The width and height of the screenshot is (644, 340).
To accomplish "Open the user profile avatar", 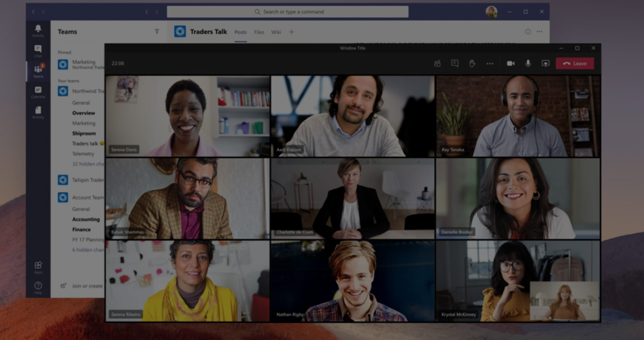I will coord(491,12).
